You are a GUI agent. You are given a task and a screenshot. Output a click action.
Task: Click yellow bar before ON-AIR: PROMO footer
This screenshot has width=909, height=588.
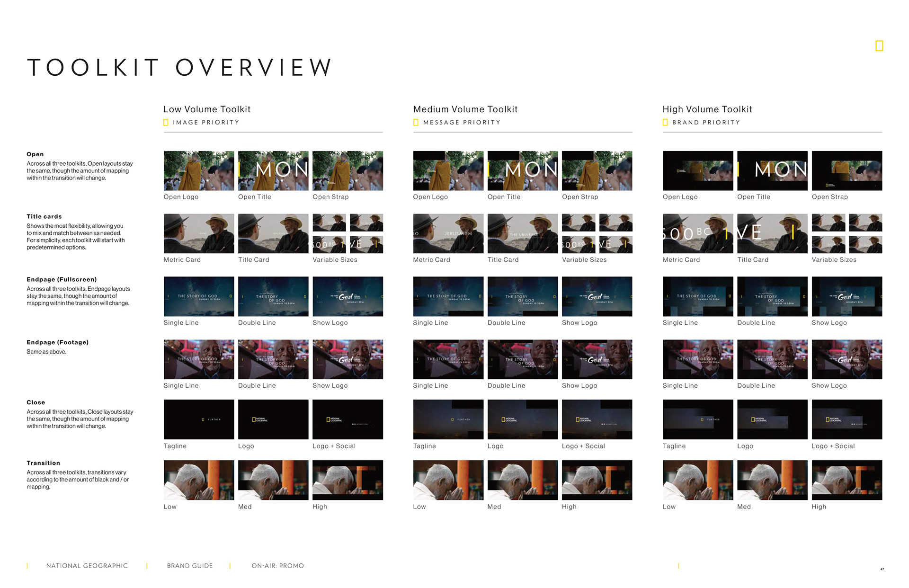(x=230, y=566)
